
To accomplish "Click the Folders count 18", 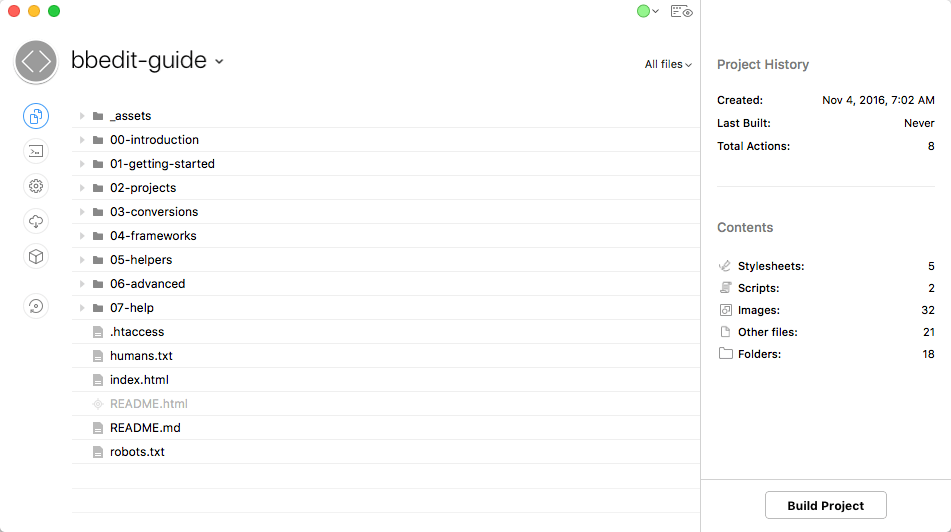I will click(x=928, y=354).
